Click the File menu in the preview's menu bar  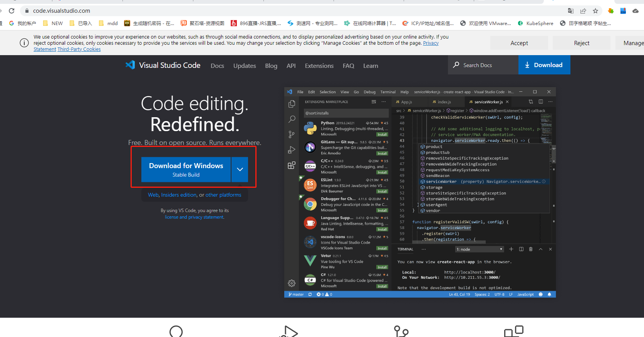(300, 92)
